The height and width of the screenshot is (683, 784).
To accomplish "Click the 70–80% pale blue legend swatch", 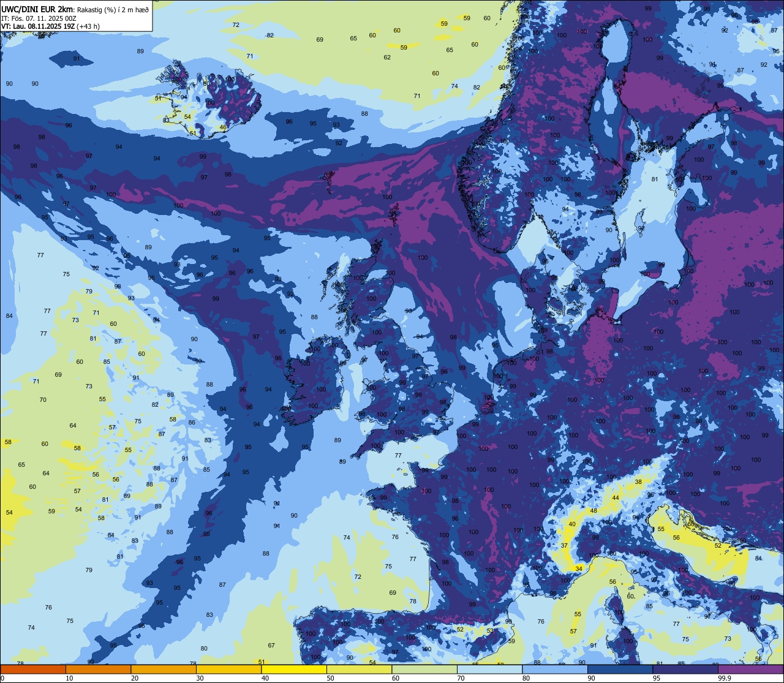I will pos(489,670).
